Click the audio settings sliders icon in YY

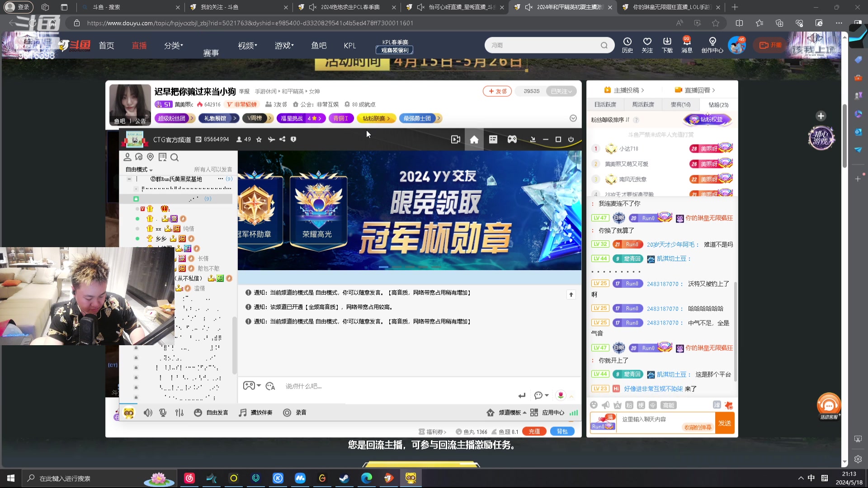pos(179,413)
